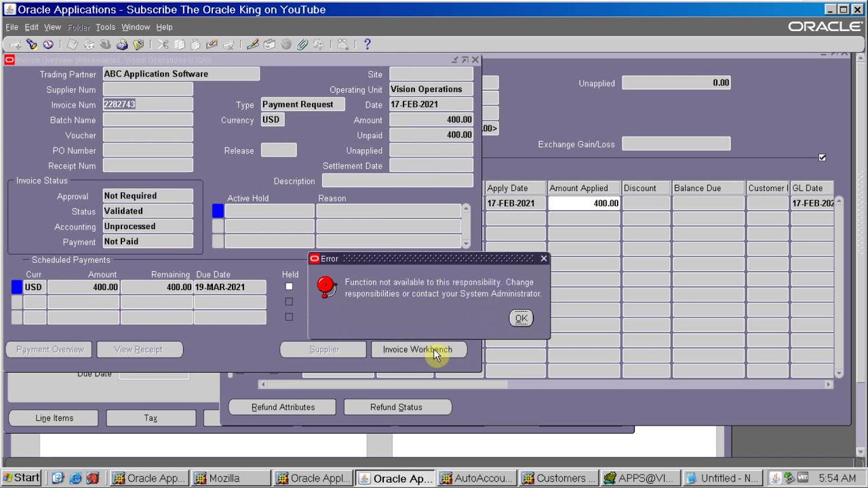868x488 pixels.
Task: Click the Window Help question mark icon
Action: click(367, 45)
